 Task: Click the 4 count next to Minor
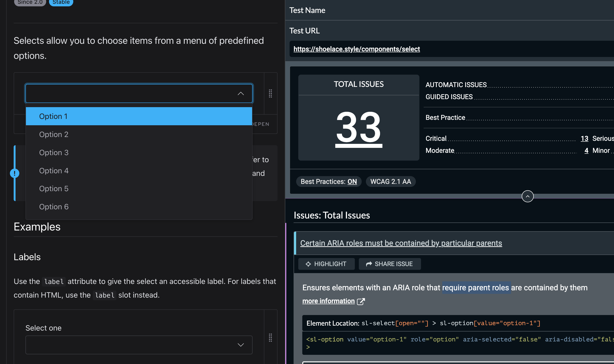coord(586,150)
